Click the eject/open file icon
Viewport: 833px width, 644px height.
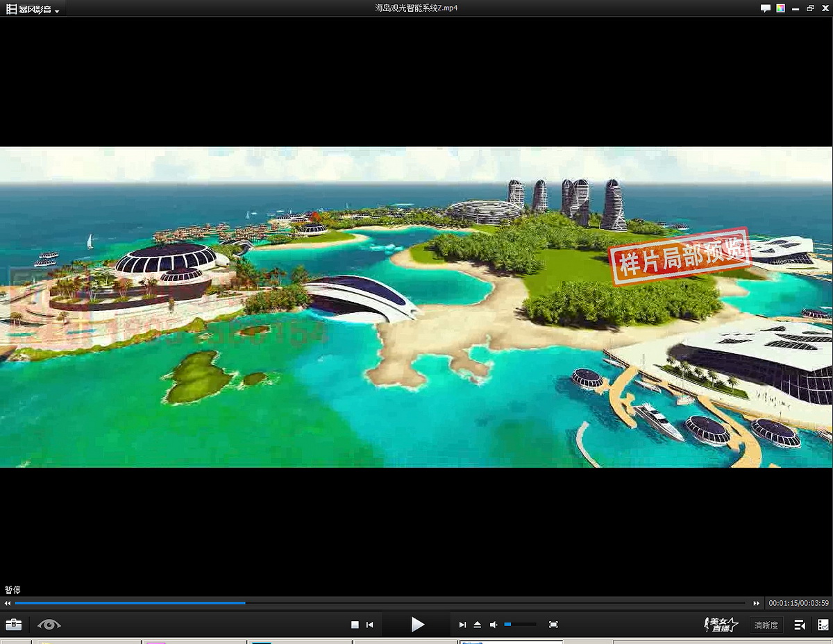478,625
